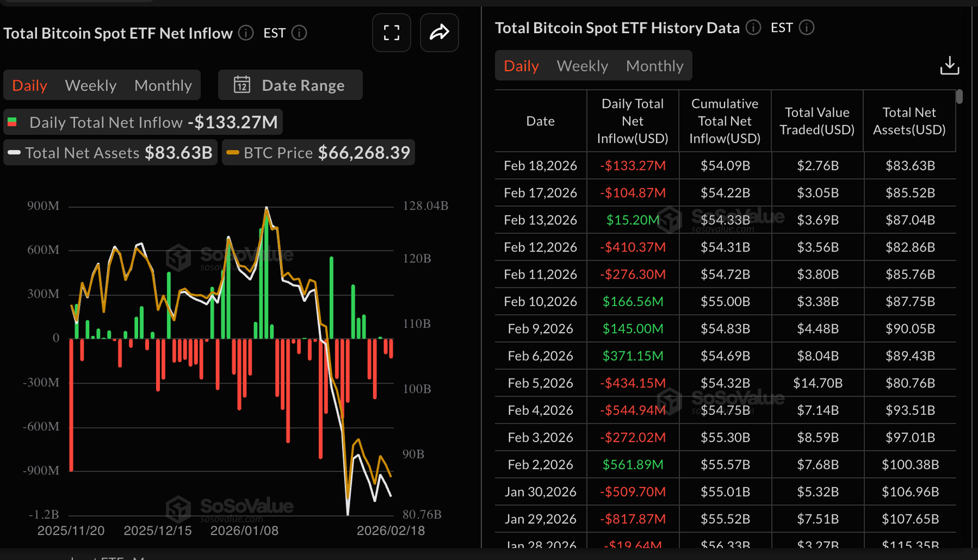This screenshot has height=560, width=978.
Task: Click the calendar icon in Date Range
Action: click(242, 85)
